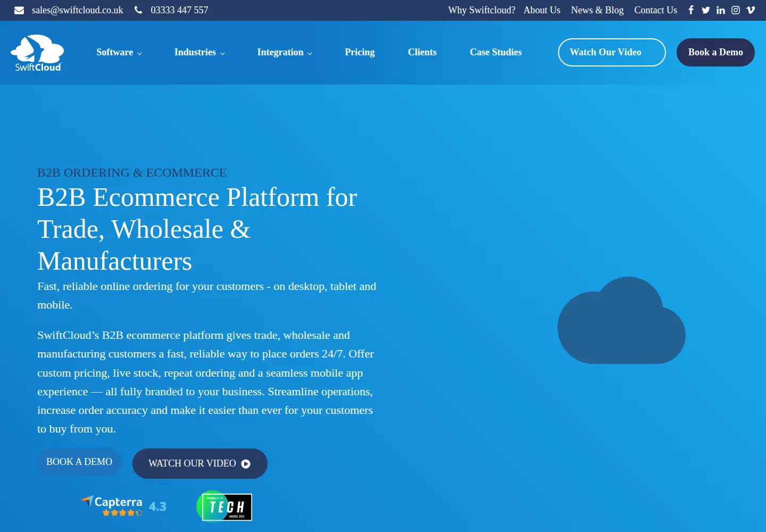
Task: Click the hero WATCH OUR VIDEO button
Action: coord(200,463)
